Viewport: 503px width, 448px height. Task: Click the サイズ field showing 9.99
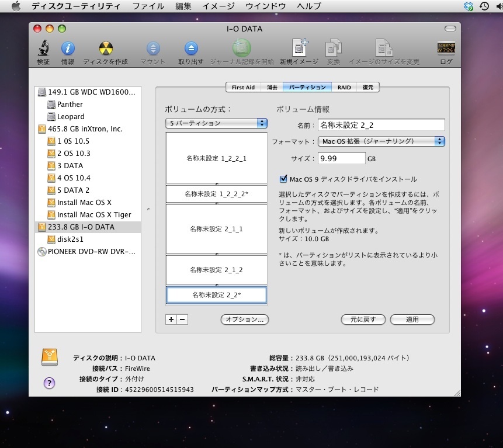pyautogui.click(x=341, y=158)
